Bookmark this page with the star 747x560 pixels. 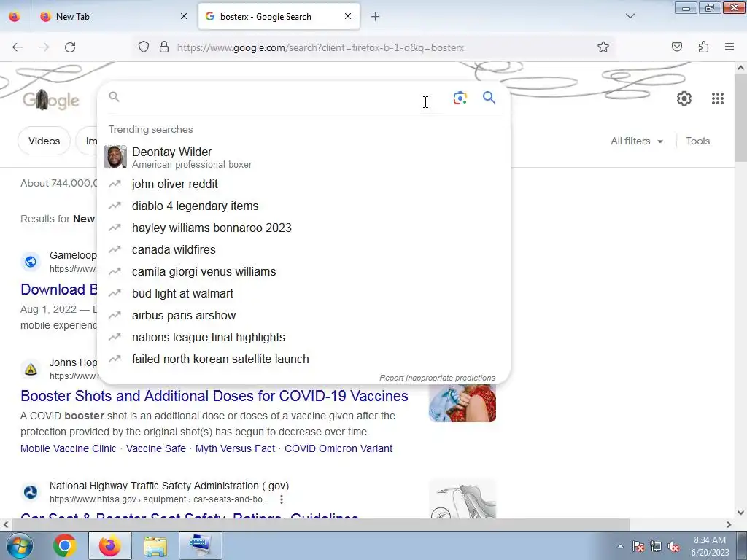tap(603, 47)
